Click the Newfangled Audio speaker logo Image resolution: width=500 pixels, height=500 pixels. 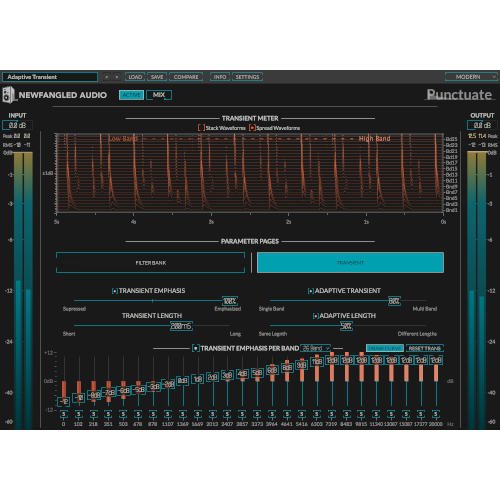point(9,95)
